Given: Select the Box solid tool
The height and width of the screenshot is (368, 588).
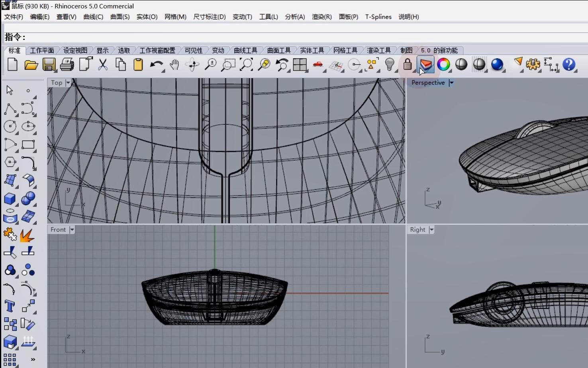Looking at the screenshot, I should click(x=10, y=199).
